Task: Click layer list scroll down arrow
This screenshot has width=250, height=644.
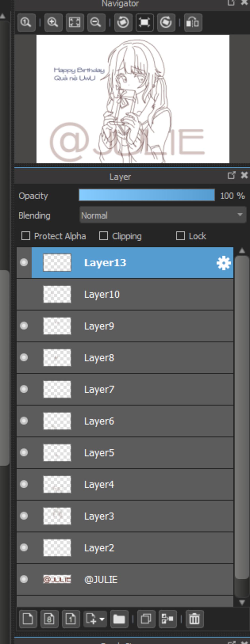Action: coord(242,602)
